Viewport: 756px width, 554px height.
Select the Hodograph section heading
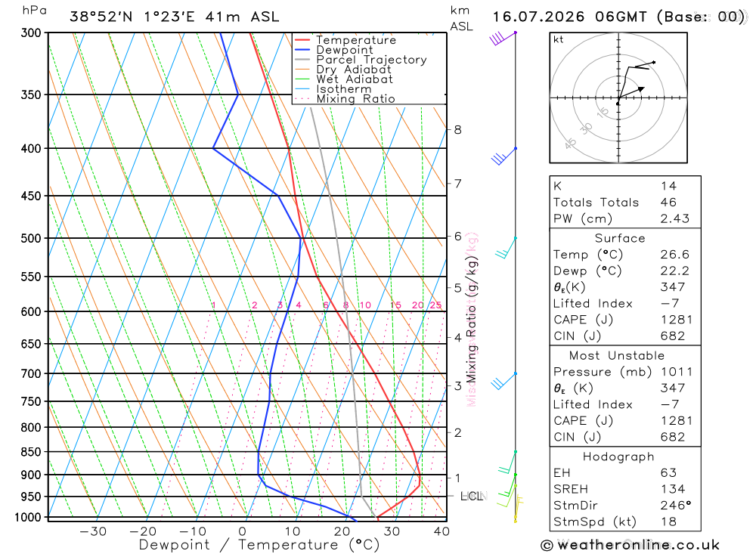pyautogui.click(x=618, y=457)
